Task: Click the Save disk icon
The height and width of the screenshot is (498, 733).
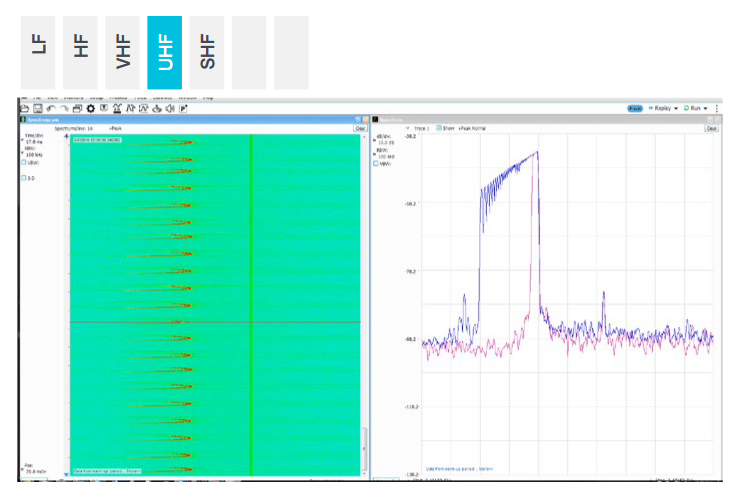Action: point(37,108)
